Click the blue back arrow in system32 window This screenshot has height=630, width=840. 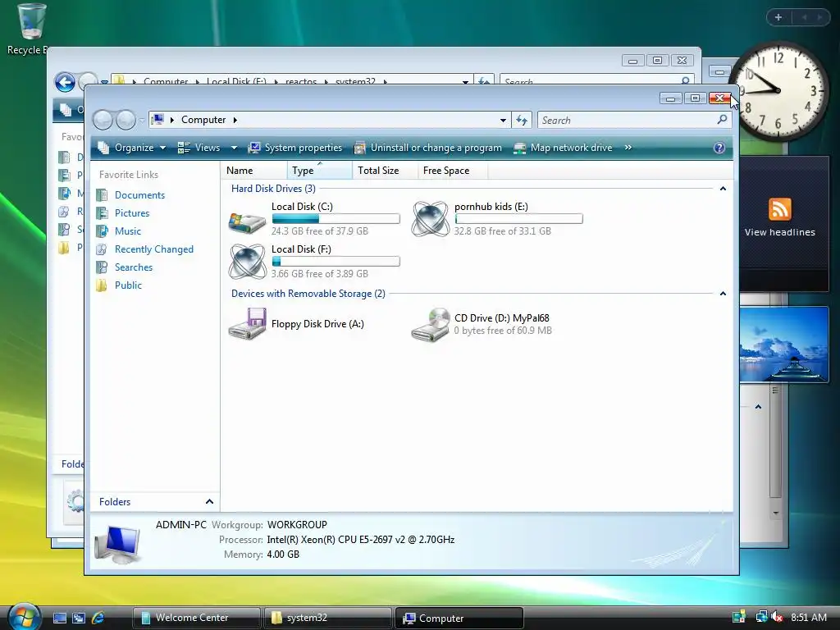point(66,83)
